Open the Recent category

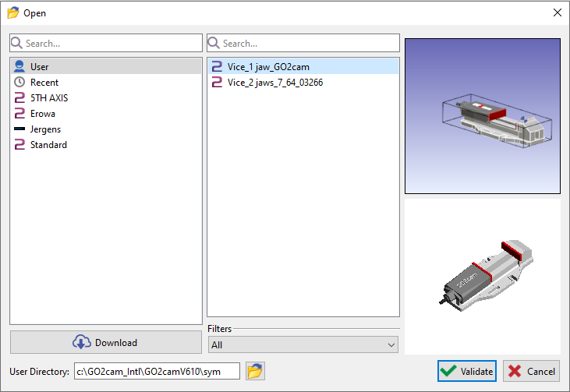coord(44,83)
